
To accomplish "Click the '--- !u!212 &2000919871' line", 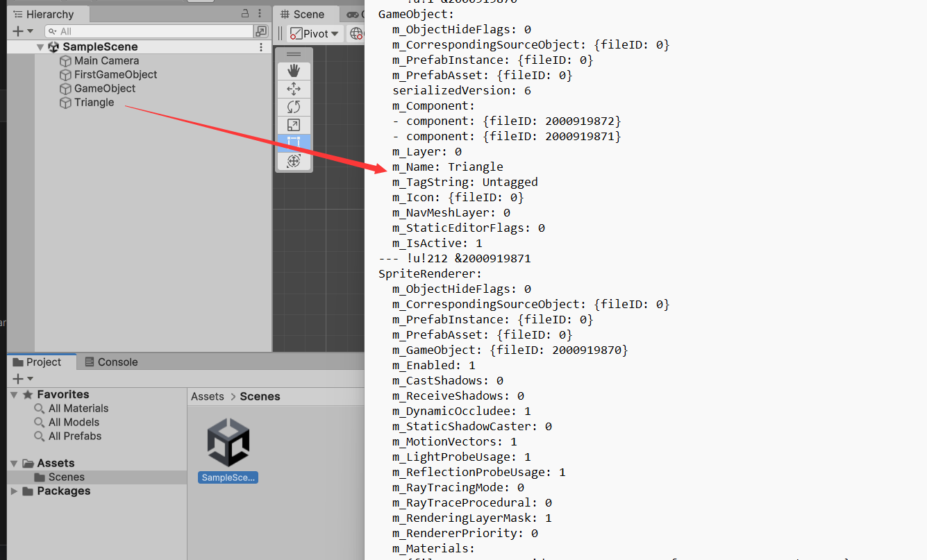I will point(454,258).
